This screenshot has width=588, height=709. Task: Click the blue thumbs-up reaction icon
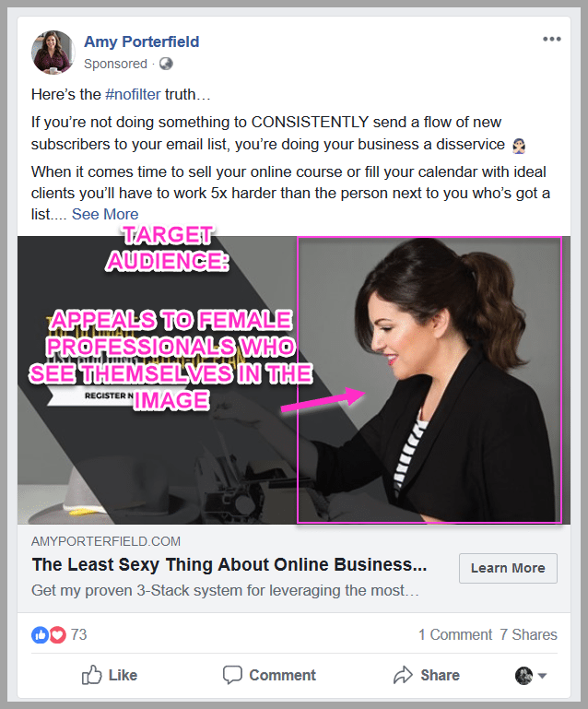point(40,635)
